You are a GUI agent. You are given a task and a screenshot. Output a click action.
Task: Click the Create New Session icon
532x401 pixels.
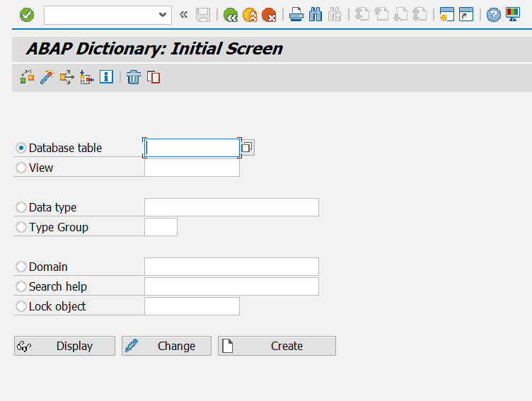tap(447, 15)
